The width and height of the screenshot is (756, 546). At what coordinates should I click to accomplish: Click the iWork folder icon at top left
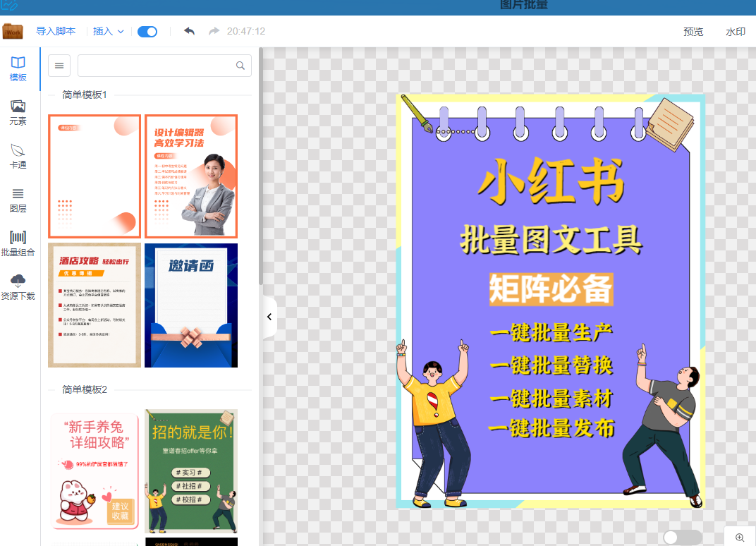point(12,31)
